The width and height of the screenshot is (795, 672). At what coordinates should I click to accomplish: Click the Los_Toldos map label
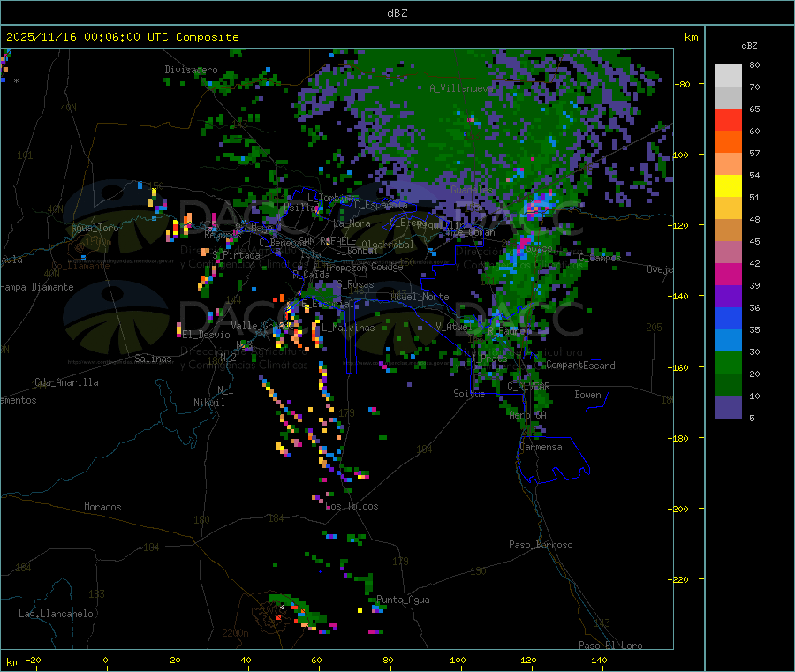(352, 506)
